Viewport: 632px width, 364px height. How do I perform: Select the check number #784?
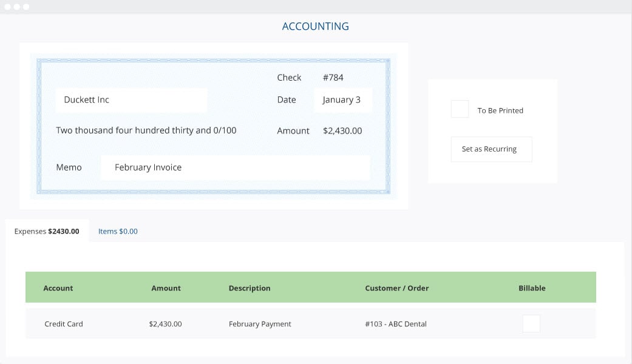[333, 77]
